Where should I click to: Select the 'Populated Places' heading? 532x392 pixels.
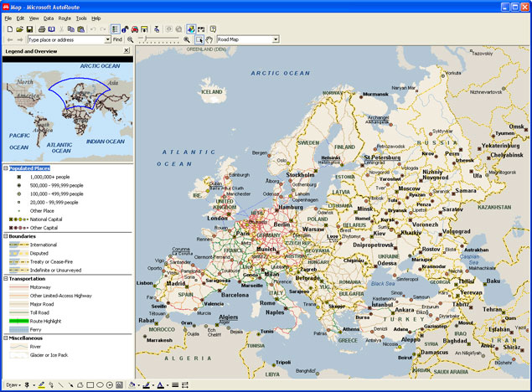(x=29, y=168)
